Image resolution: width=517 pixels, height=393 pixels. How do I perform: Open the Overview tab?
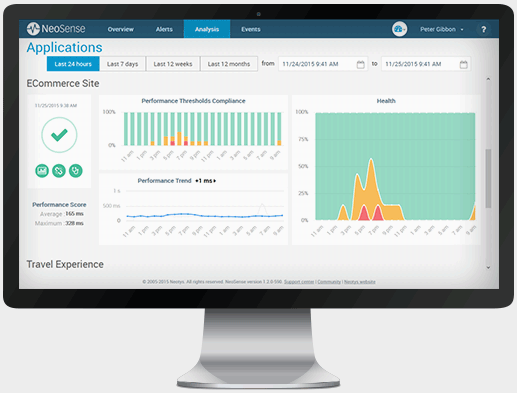(121, 29)
